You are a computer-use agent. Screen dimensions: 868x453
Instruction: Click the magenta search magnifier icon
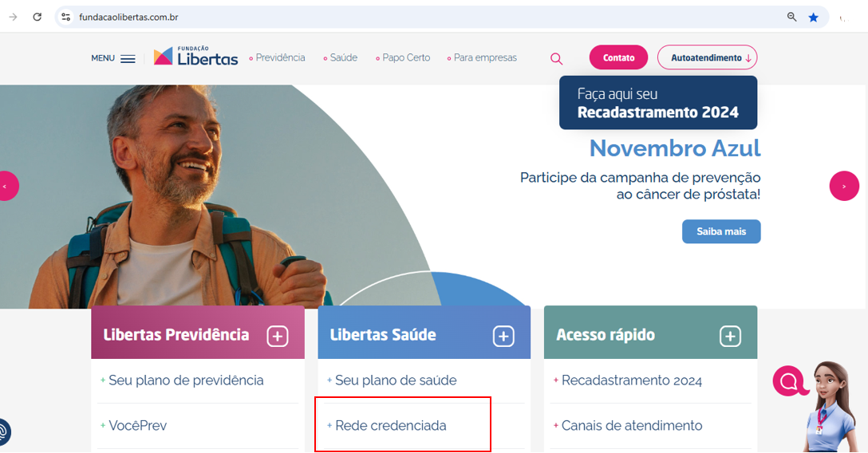point(556,59)
